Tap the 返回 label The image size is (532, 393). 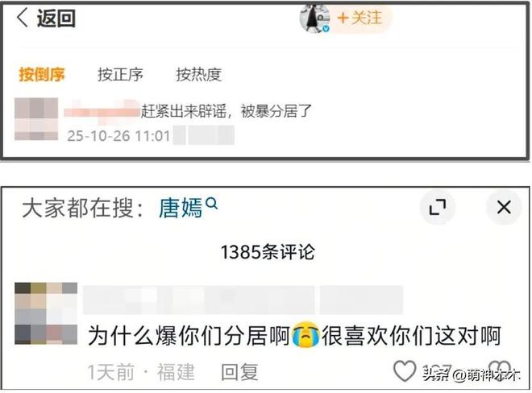[56, 18]
